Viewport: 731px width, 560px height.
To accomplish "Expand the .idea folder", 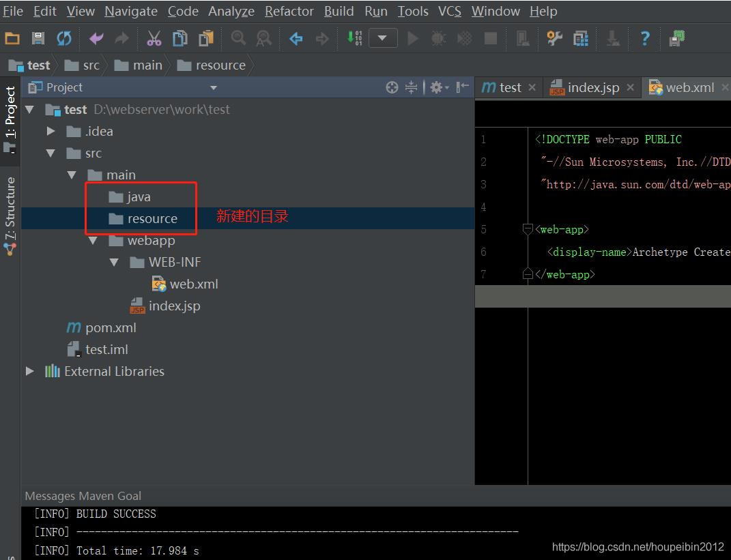I will [x=51, y=132].
